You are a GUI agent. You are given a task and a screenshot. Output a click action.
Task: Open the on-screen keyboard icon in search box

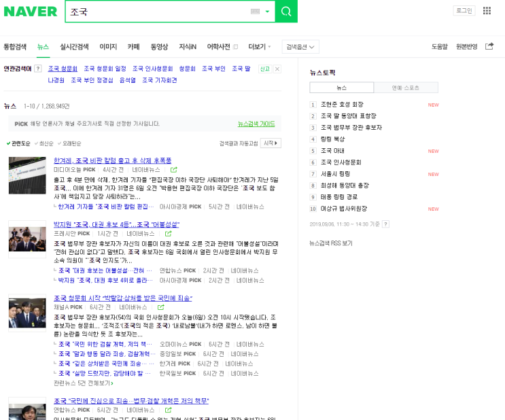click(x=255, y=12)
